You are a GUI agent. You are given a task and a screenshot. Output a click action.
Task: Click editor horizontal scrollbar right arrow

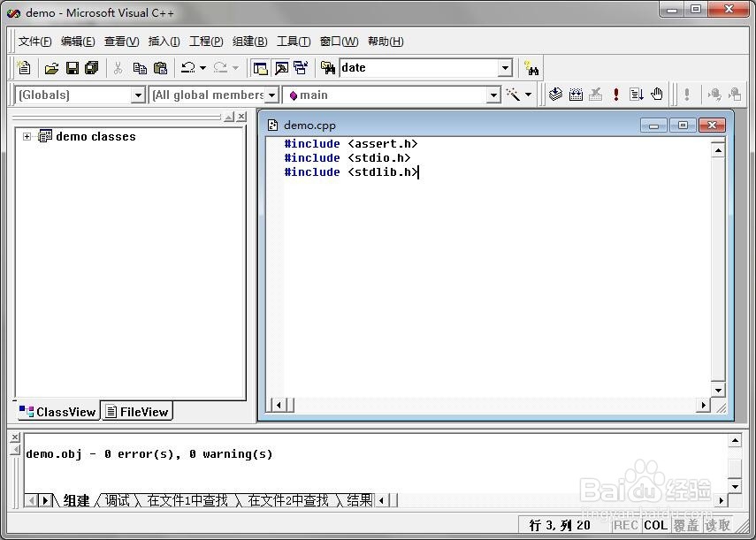point(703,405)
